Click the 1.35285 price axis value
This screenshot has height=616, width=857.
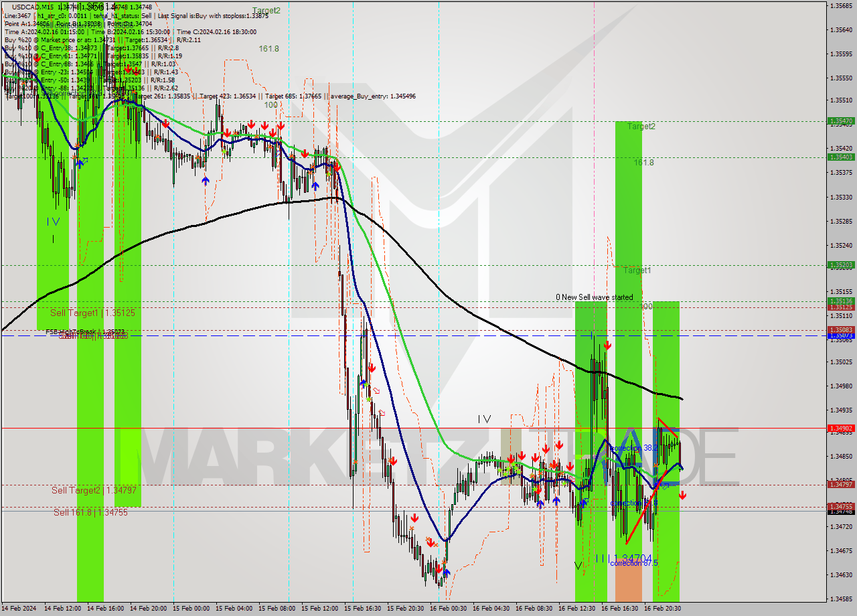[841, 221]
